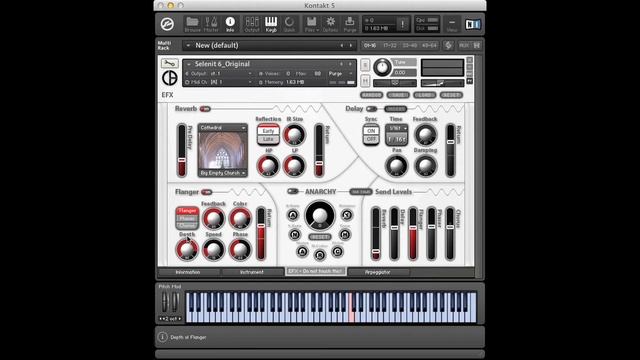The width and height of the screenshot is (640, 360).
Task: Open the instrument Purge dropdown
Action: click(x=340, y=73)
